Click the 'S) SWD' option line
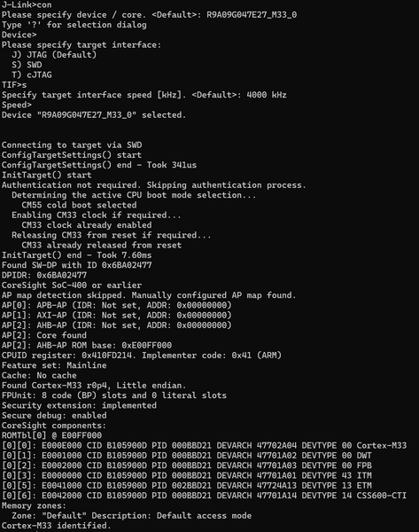 [27, 65]
